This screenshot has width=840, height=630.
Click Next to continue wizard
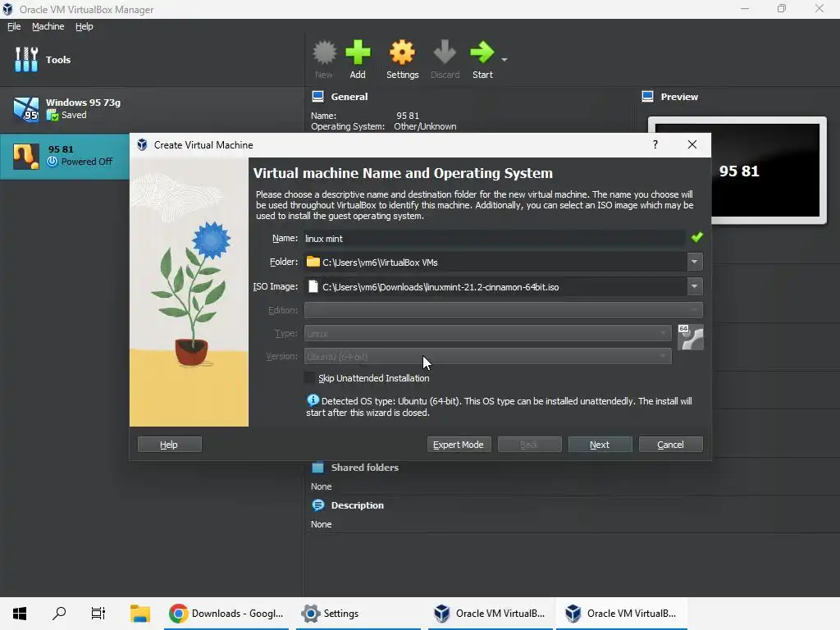(600, 445)
